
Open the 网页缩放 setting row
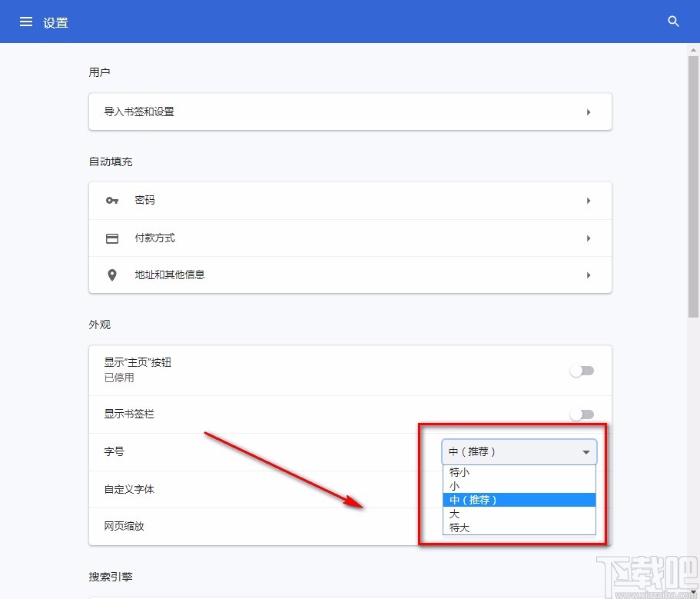[x=231, y=527]
